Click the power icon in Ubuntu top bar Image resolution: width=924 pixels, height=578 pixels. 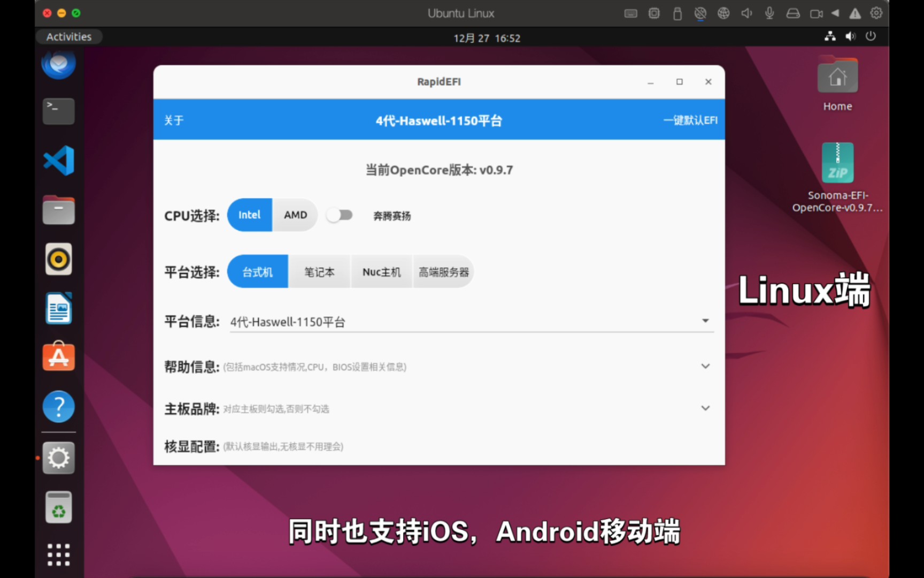click(871, 36)
